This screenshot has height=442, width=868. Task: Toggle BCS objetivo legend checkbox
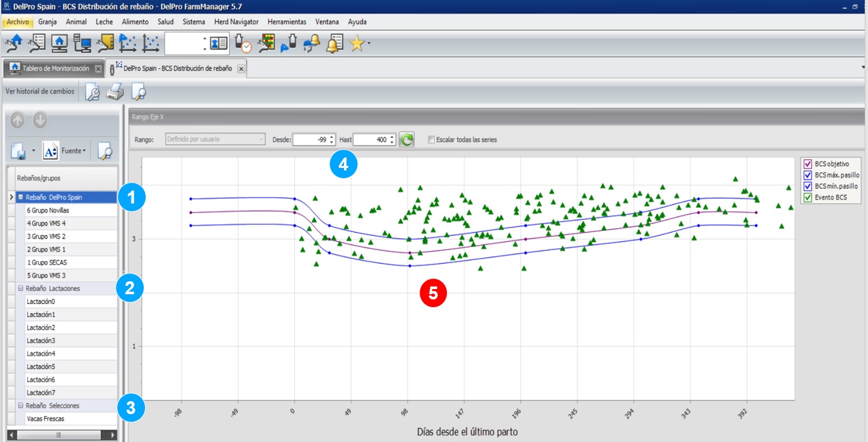[x=807, y=164]
